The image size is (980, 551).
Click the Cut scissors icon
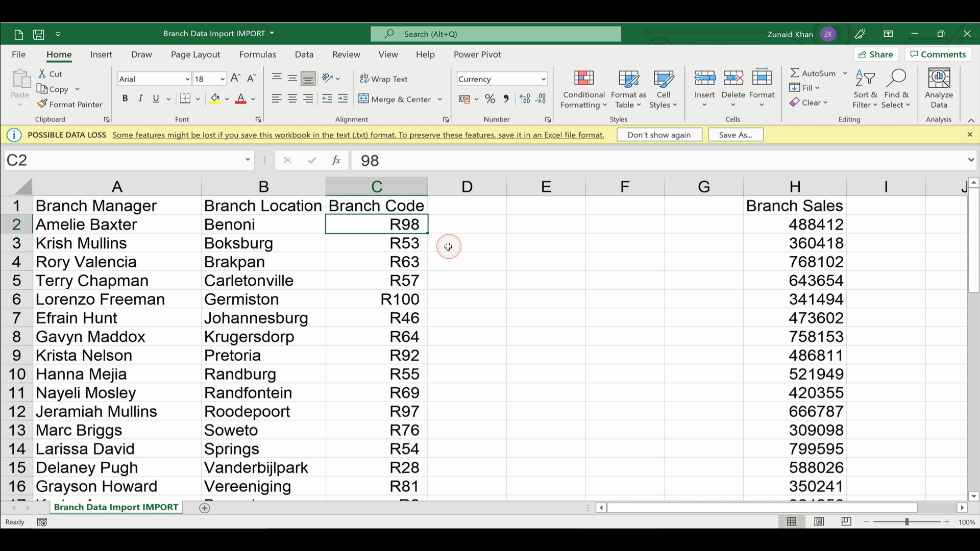coord(43,74)
